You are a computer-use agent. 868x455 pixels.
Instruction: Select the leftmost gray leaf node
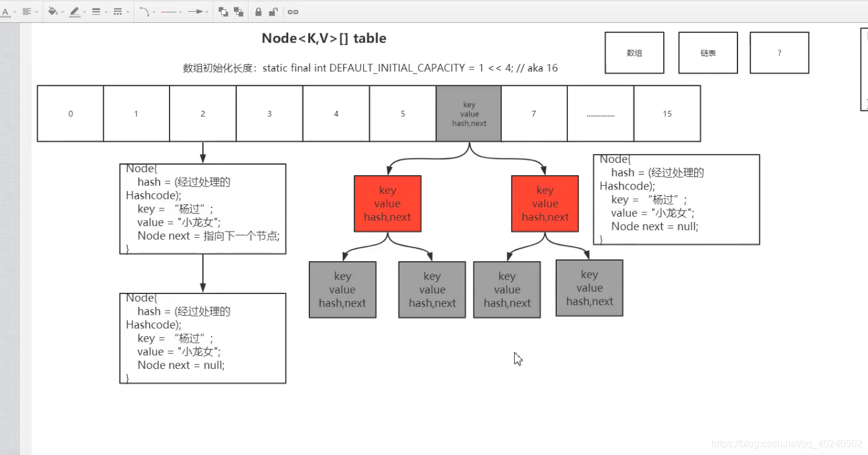pos(343,290)
